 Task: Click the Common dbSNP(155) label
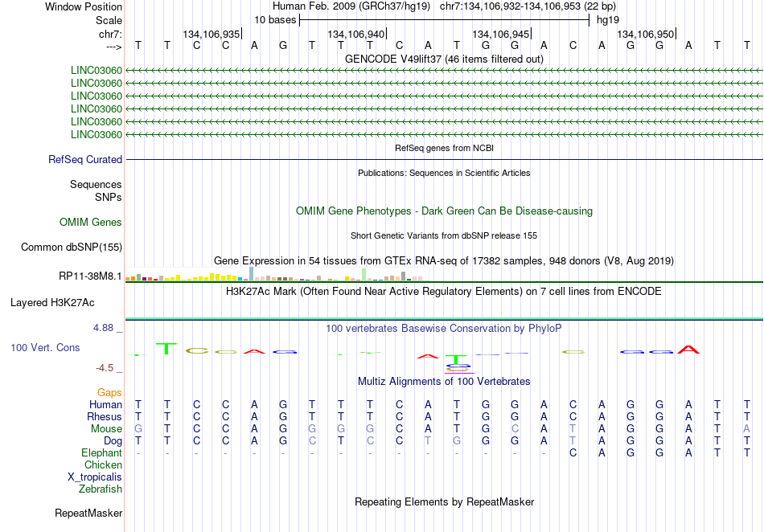(71, 248)
